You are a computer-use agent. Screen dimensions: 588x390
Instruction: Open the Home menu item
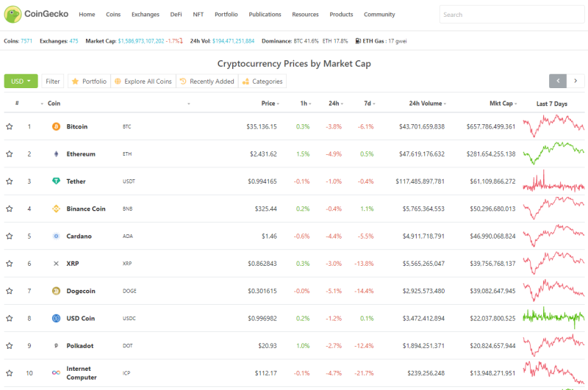(x=87, y=14)
